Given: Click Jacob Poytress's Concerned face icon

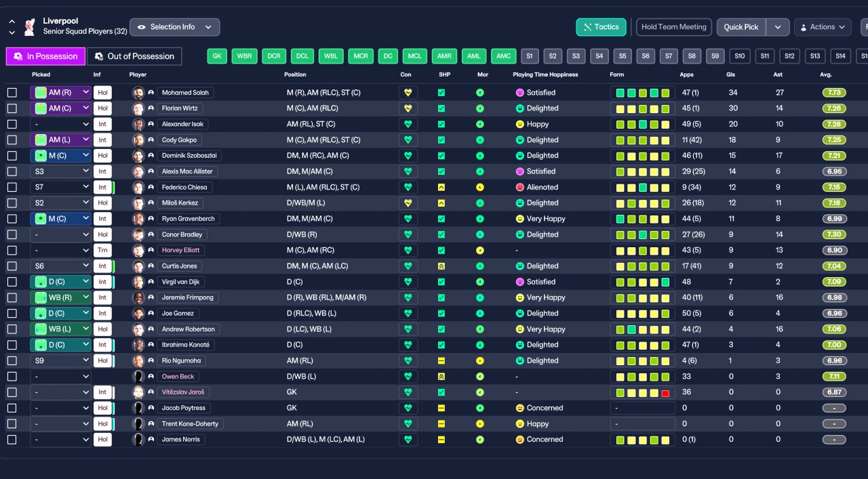Looking at the screenshot, I should pyautogui.click(x=520, y=408).
